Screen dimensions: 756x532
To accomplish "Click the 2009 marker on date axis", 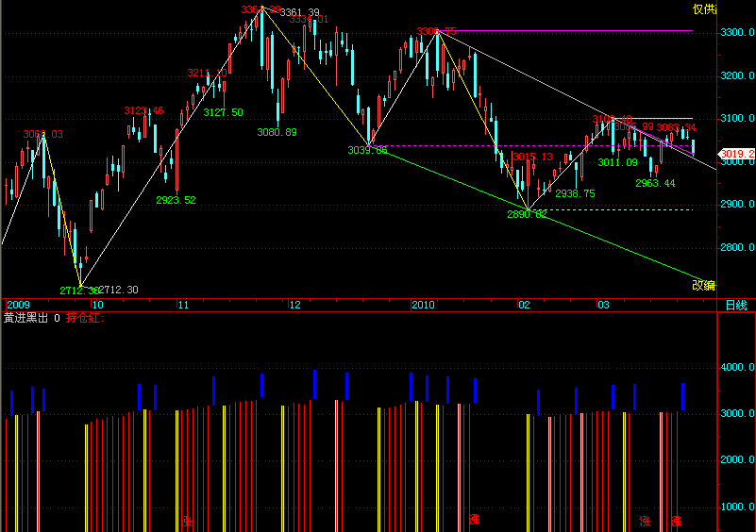I will 18,305.
